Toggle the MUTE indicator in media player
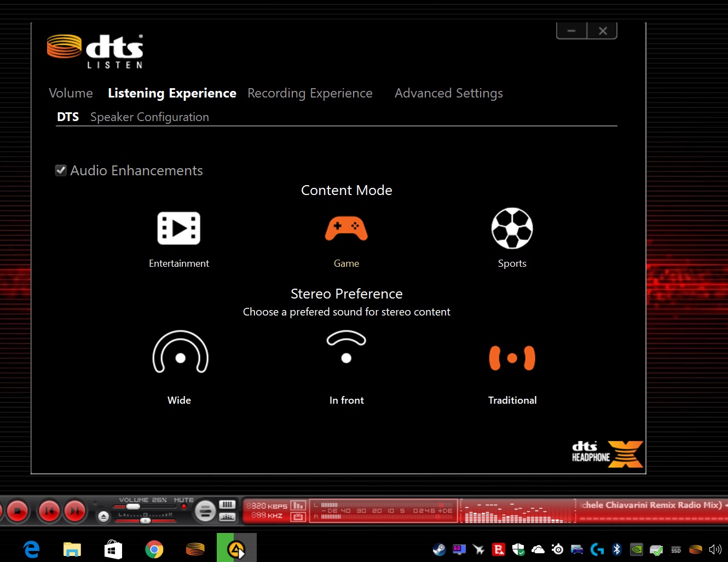Viewport: 728px width, 562px height. tap(184, 507)
